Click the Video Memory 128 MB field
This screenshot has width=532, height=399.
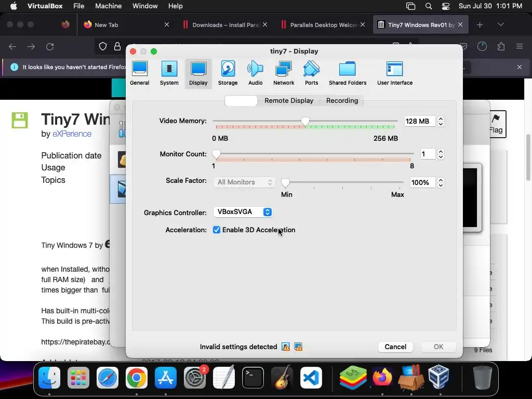click(x=420, y=122)
